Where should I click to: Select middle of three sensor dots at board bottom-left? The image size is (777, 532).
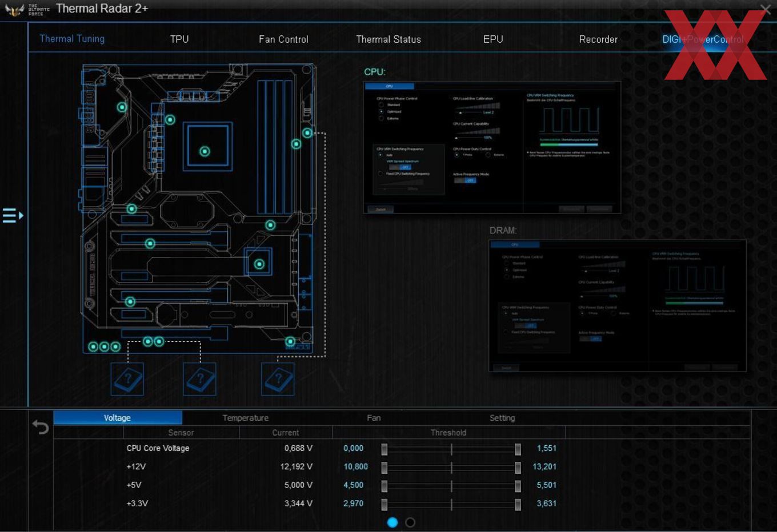coord(105,346)
